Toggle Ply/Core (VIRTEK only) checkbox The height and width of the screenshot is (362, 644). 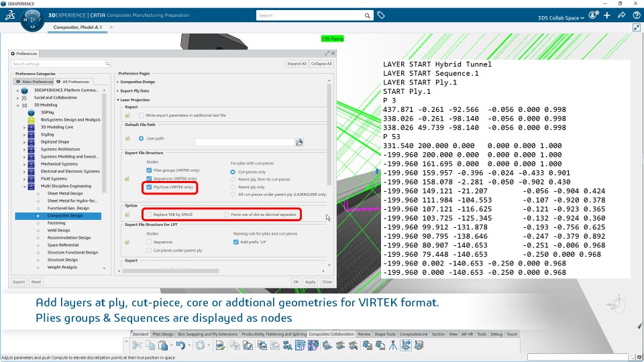(149, 187)
